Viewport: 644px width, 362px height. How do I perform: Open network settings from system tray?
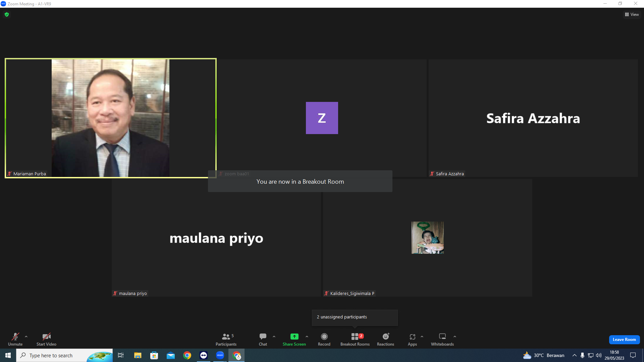click(x=591, y=355)
